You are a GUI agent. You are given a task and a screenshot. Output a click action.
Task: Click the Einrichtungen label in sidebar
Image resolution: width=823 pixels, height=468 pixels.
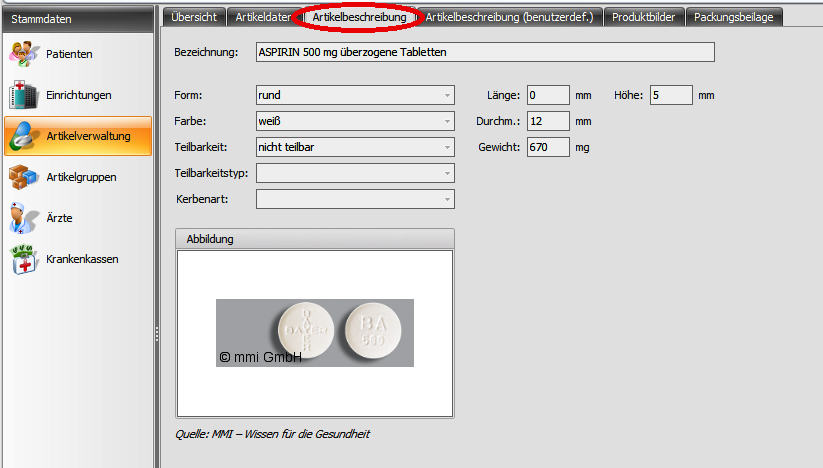(79, 95)
